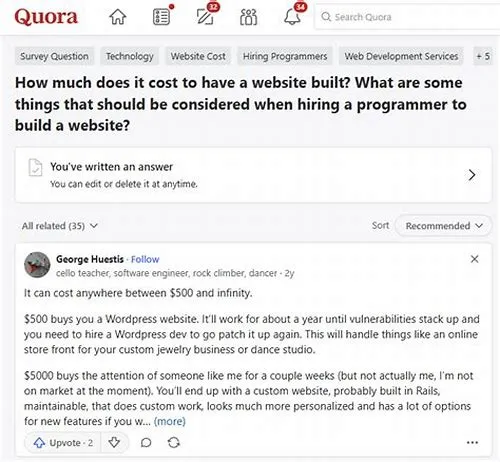Upvote George Huestis's answer
500x462 pixels.
click(x=63, y=443)
